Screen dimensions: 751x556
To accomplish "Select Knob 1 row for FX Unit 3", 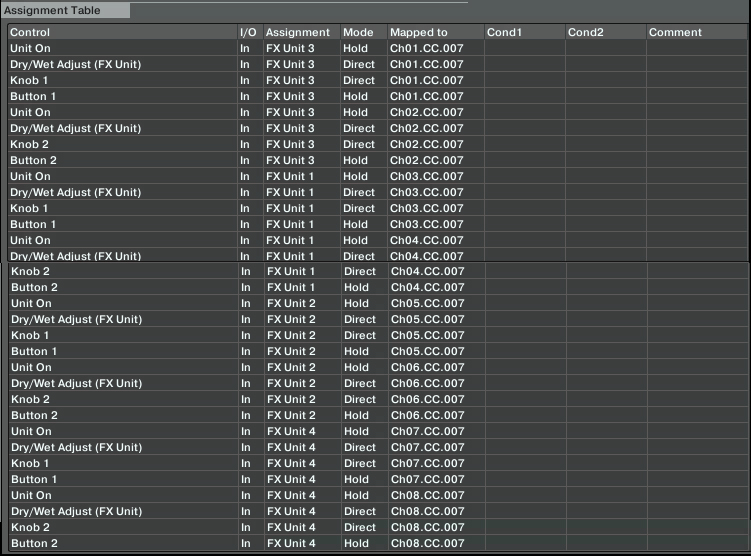I will click(x=377, y=80).
